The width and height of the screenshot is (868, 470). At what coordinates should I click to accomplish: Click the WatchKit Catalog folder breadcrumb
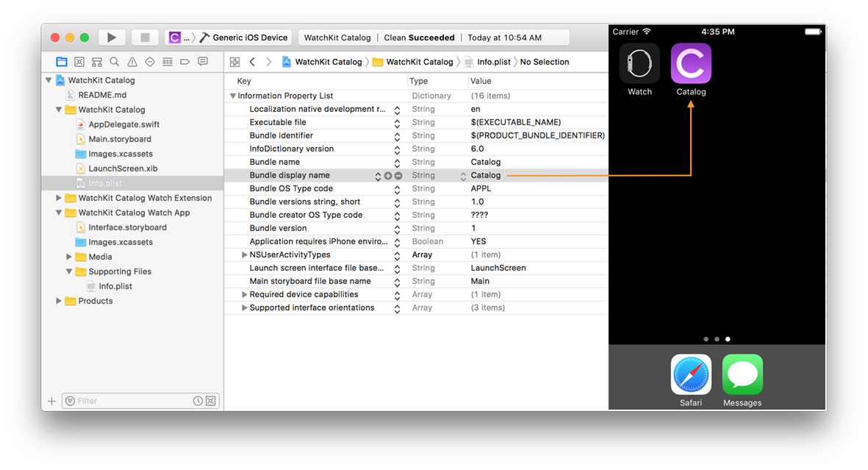click(419, 62)
